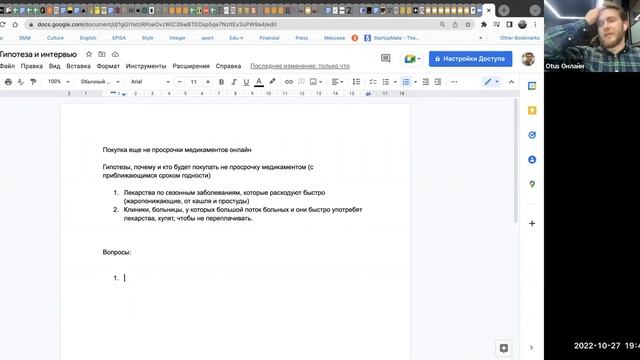Open a new browser tab with plus

(504, 10)
